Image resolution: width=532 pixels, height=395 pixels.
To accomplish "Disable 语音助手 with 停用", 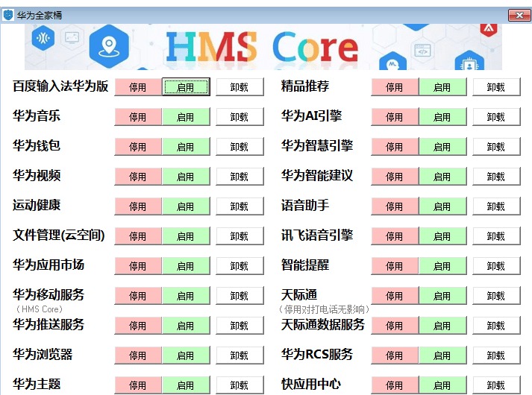I will pos(395,206).
